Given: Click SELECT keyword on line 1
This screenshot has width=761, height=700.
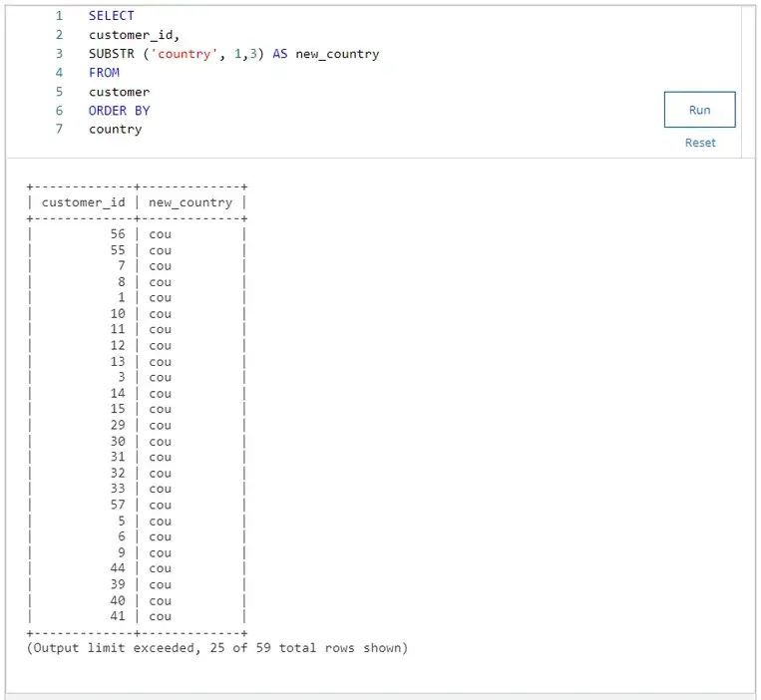Looking at the screenshot, I should pos(111,16).
